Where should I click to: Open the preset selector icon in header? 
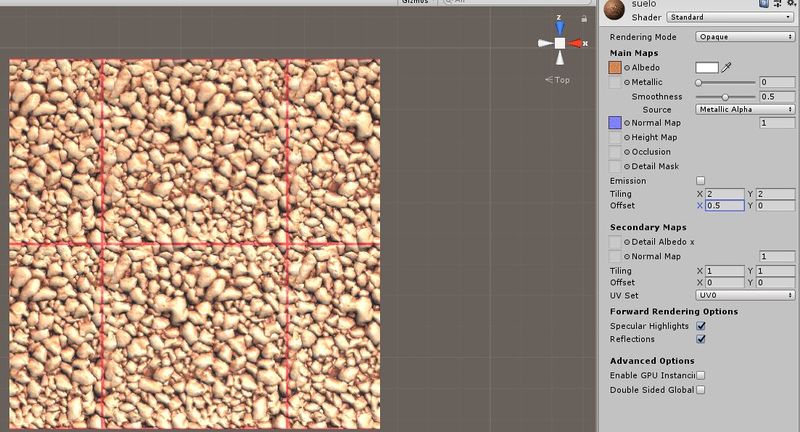coord(778,4)
